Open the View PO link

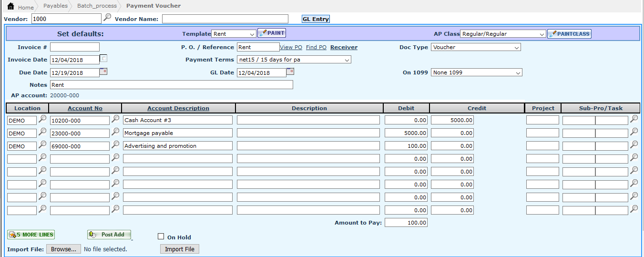291,47
